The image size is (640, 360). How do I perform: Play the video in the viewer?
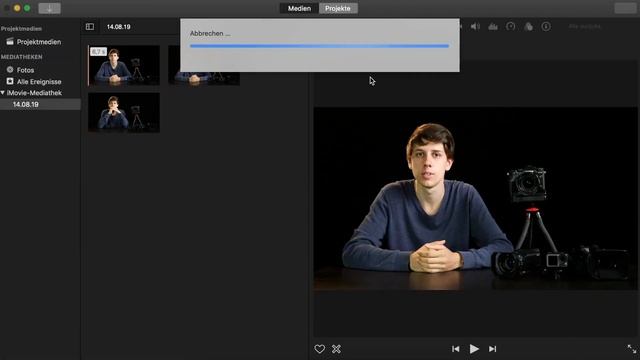[474, 349]
